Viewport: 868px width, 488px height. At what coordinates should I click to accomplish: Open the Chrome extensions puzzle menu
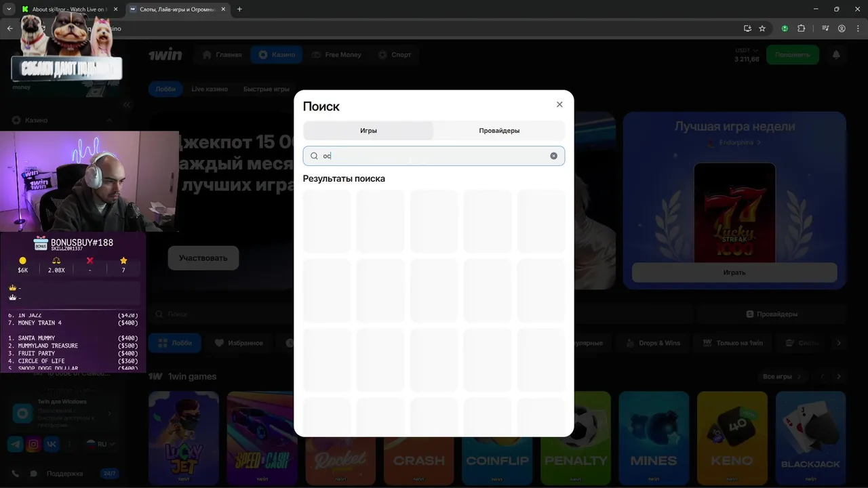801,28
